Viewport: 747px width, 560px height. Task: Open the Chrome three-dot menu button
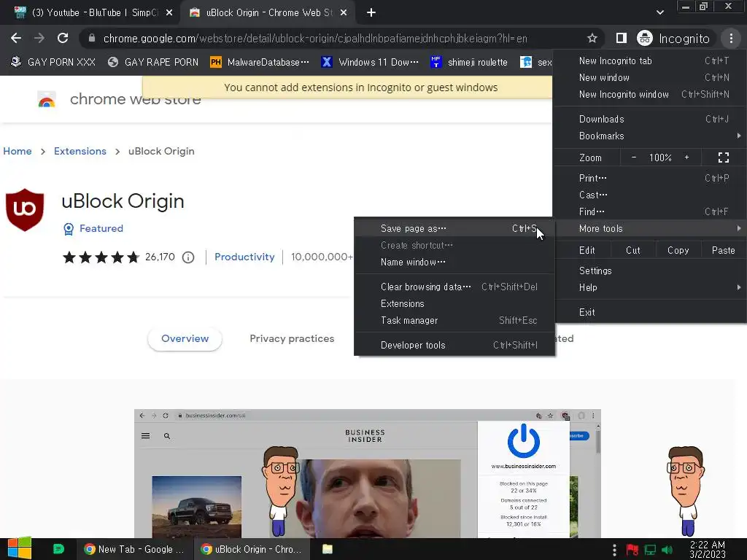pos(731,38)
